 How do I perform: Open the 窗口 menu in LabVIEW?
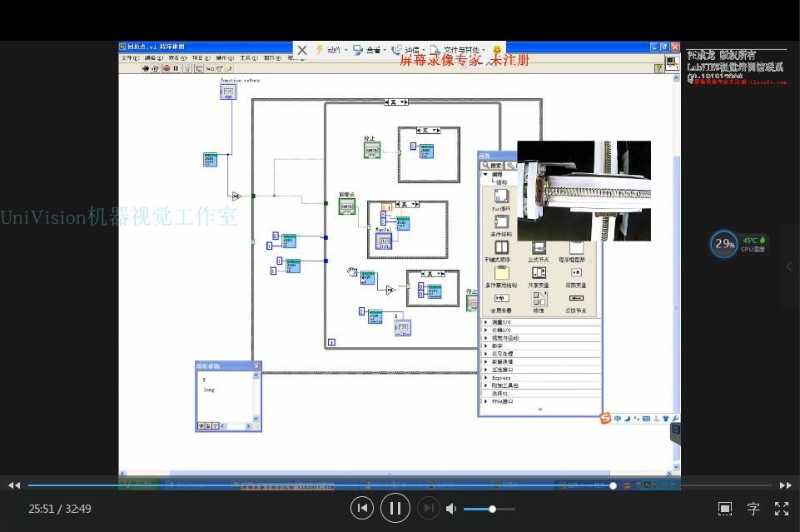pos(272,58)
